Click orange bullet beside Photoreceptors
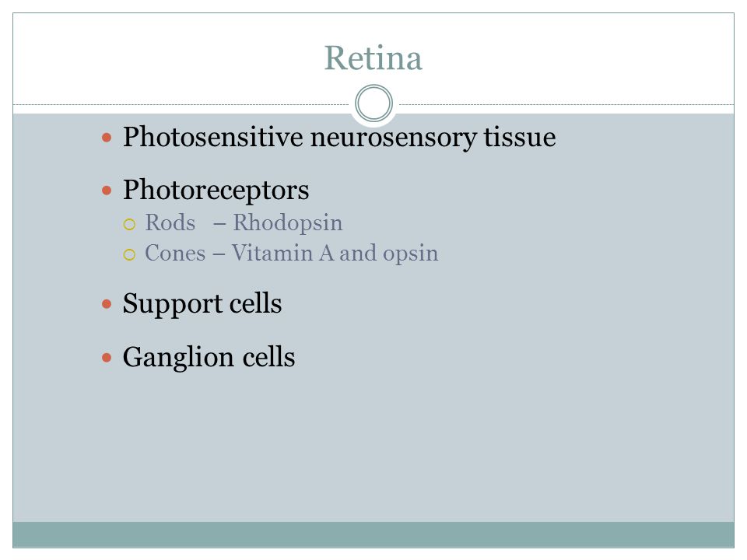747x560 pixels. (107, 191)
